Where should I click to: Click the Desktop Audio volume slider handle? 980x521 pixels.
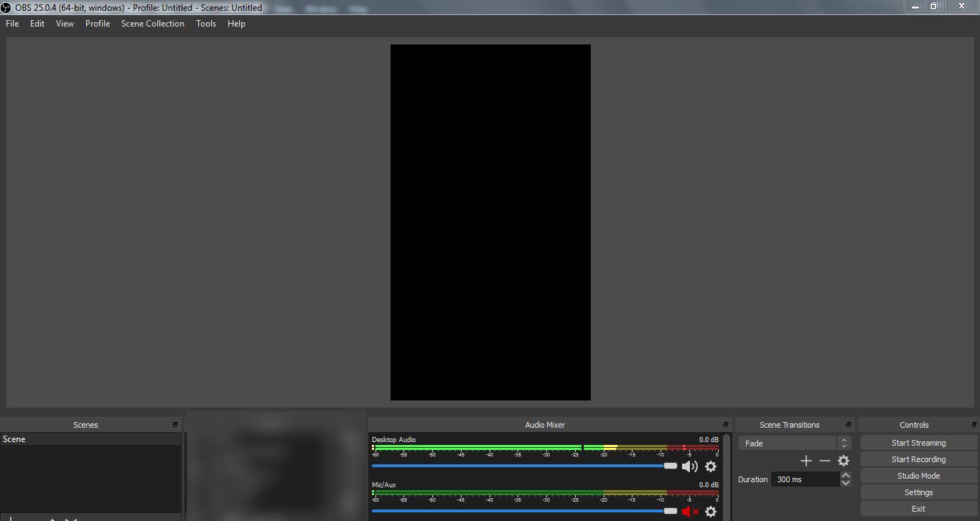(671, 466)
